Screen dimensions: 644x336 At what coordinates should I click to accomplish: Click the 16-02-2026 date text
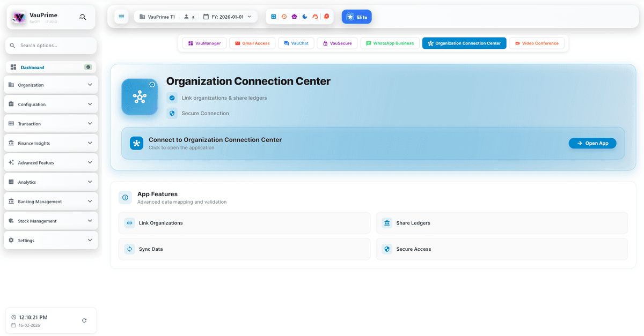pyautogui.click(x=29, y=325)
